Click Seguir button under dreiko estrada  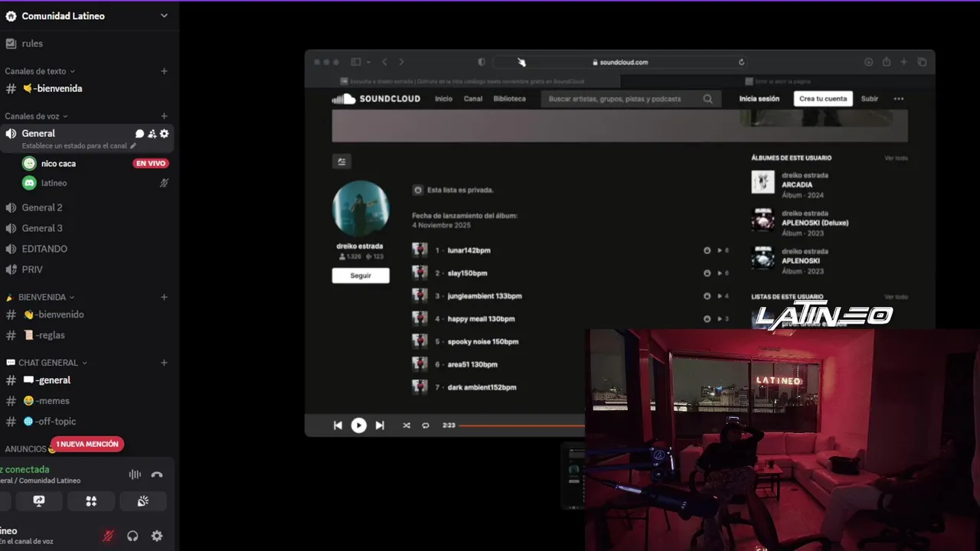click(x=361, y=275)
